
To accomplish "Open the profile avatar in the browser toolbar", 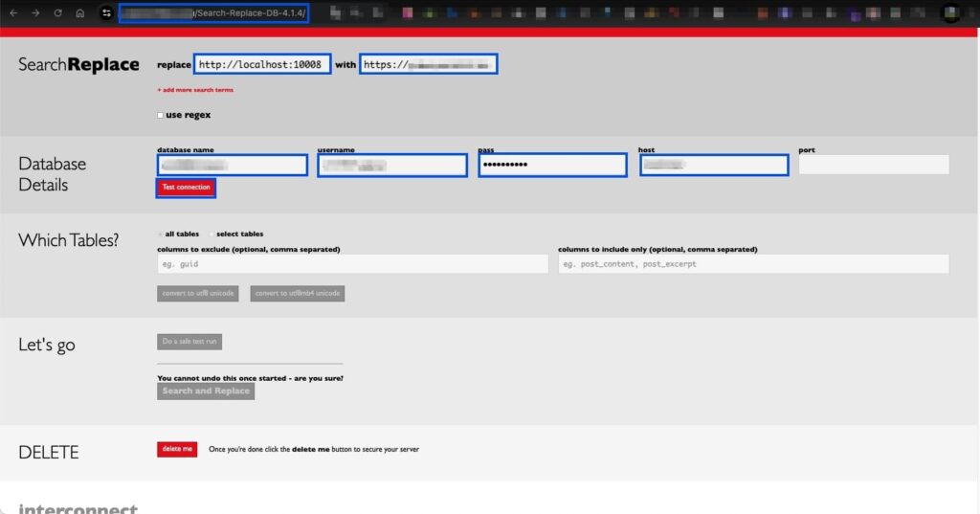I will tap(950, 12).
